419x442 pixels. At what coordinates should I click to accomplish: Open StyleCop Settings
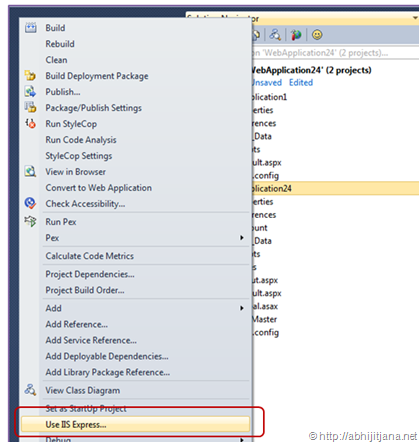[x=79, y=156]
